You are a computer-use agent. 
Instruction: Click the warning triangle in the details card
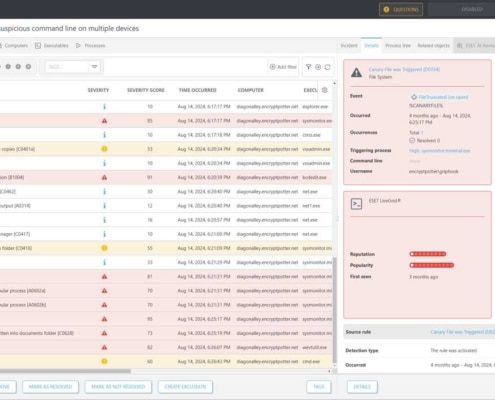pyautogui.click(x=356, y=72)
